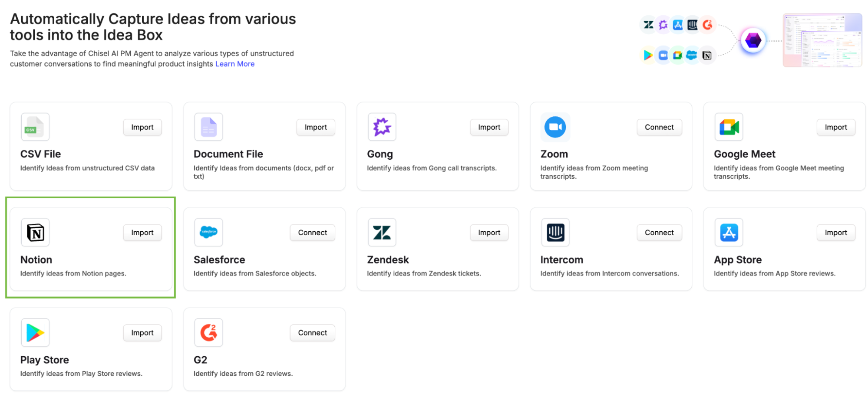Click the Salesforce cloud icon
The image size is (868, 417).
(x=208, y=233)
